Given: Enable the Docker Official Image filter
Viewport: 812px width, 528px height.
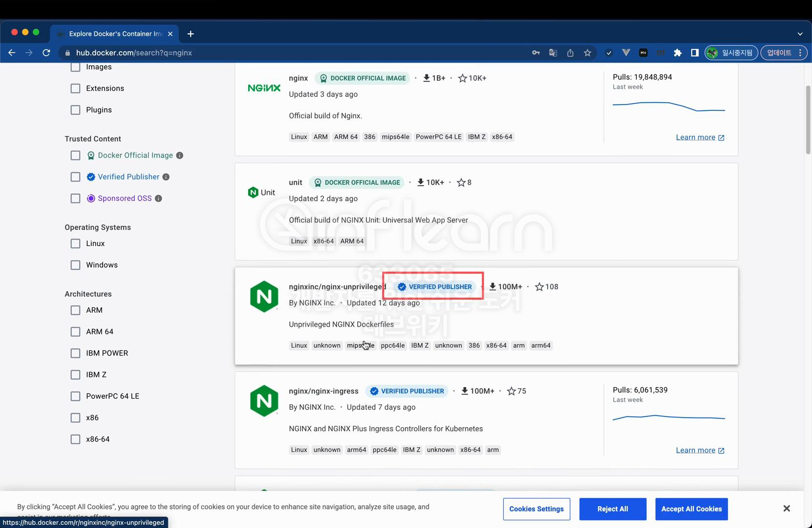Looking at the screenshot, I should click(x=75, y=155).
